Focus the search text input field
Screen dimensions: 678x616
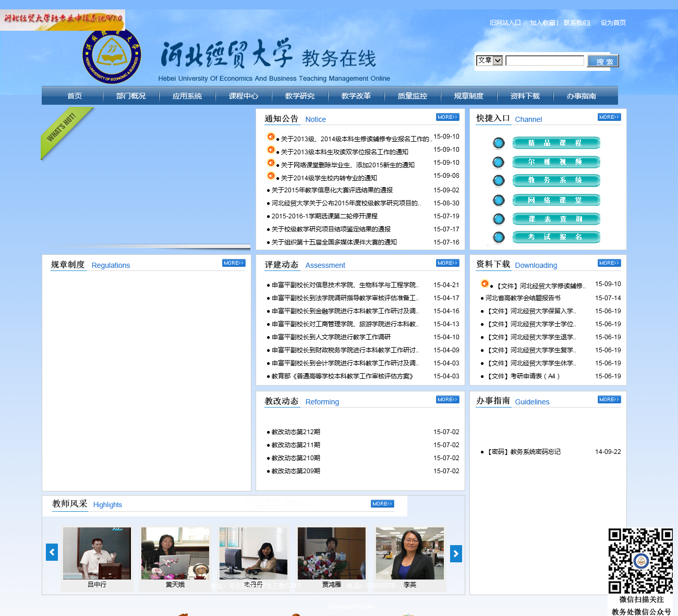(545, 60)
